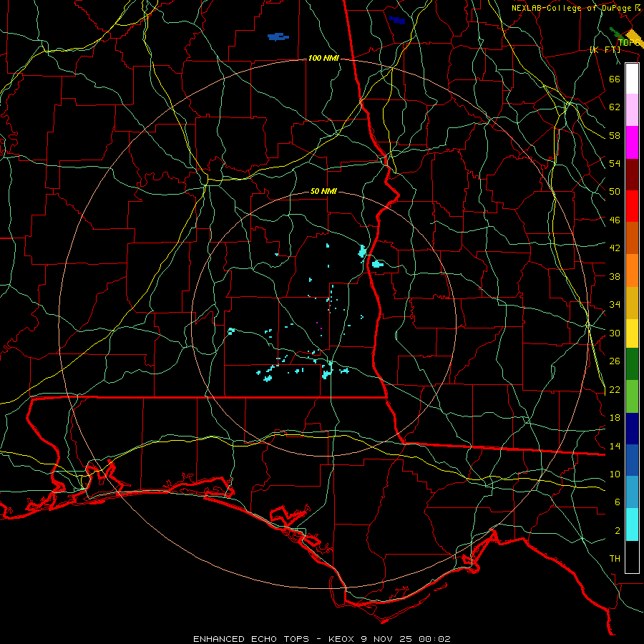
Task: Click the legend value "62"
Action: 615,107
